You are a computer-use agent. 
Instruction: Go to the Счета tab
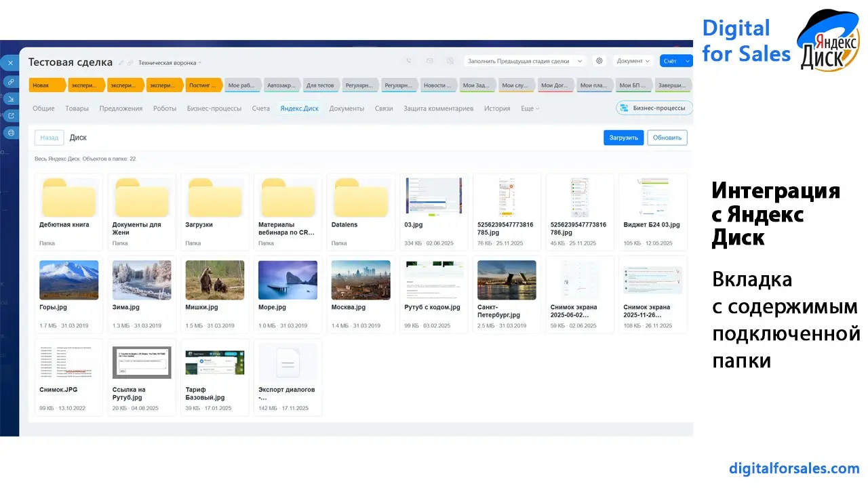point(261,108)
